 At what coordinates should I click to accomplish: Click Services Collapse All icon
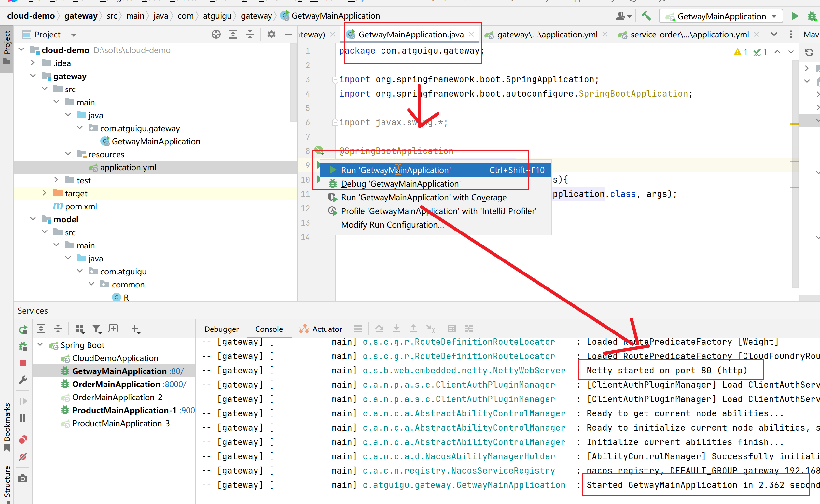pos(58,329)
